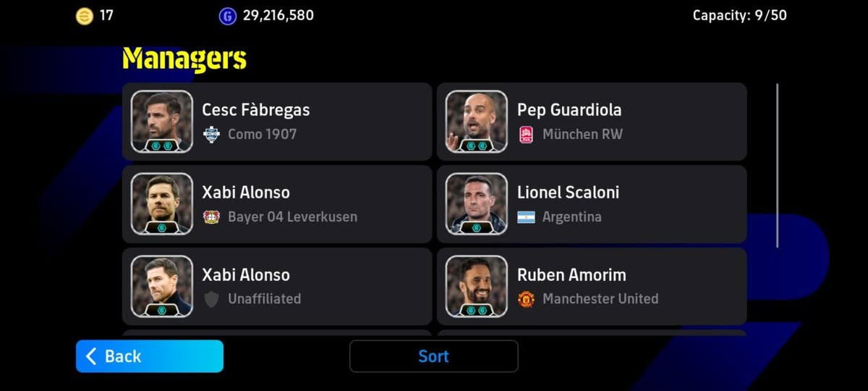Open the Sort options button
Viewport: 868px width, 391px height.
434,356
